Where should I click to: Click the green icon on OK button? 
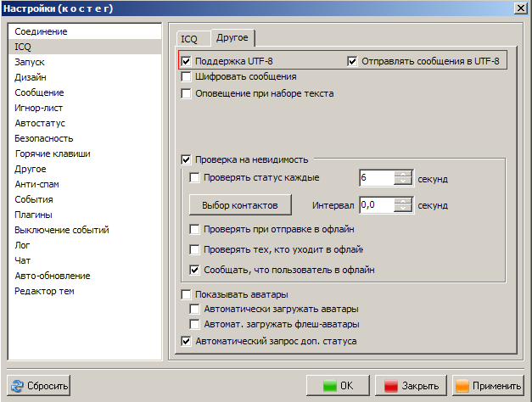(330, 386)
